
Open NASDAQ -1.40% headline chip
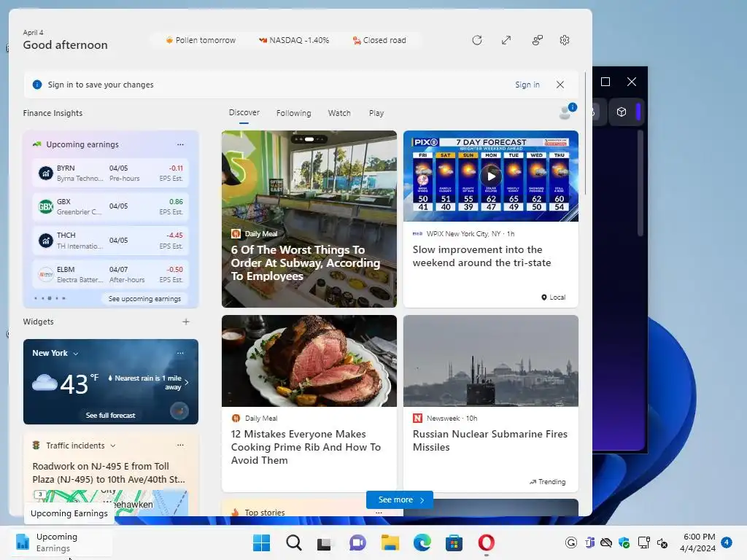tap(294, 41)
